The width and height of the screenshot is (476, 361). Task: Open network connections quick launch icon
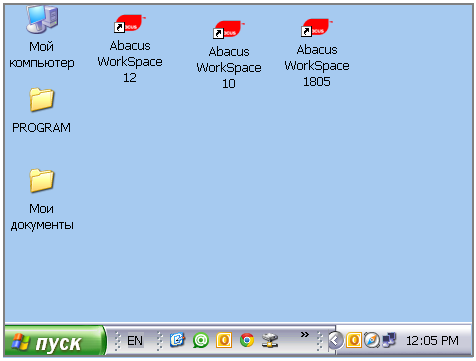click(x=270, y=340)
